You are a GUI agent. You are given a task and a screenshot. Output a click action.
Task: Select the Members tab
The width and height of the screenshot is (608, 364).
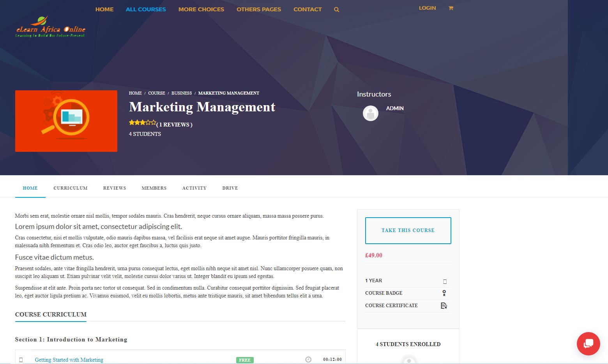(x=154, y=188)
